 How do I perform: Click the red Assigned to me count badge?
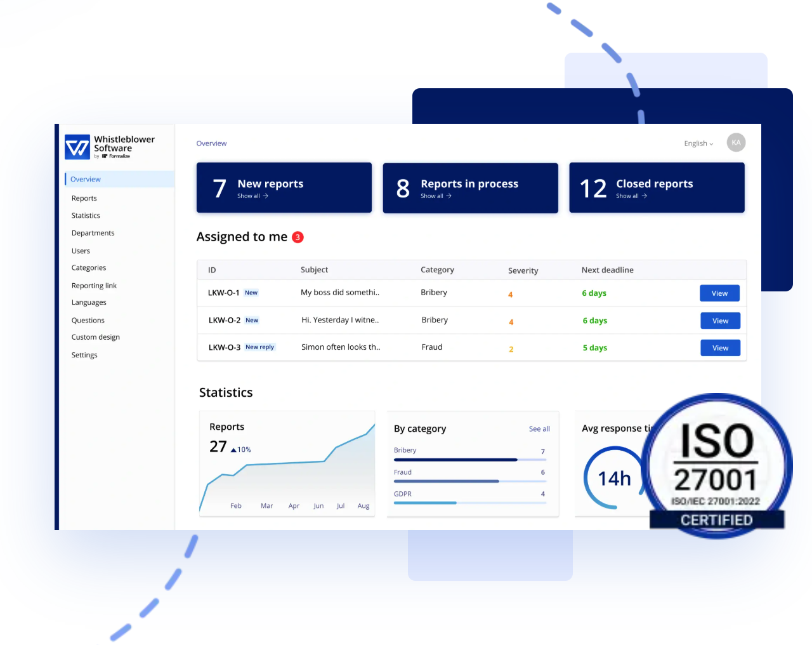pyautogui.click(x=298, y=237)
